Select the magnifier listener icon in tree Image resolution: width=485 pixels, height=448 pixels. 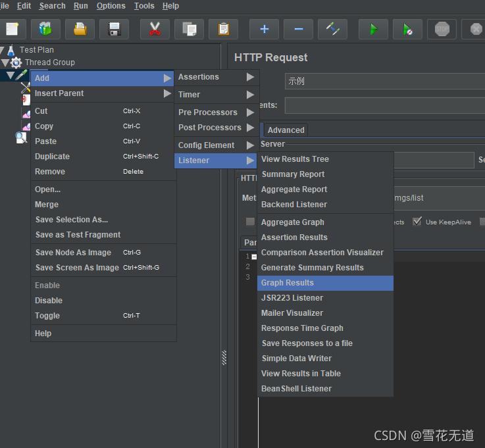pos(21,137)
